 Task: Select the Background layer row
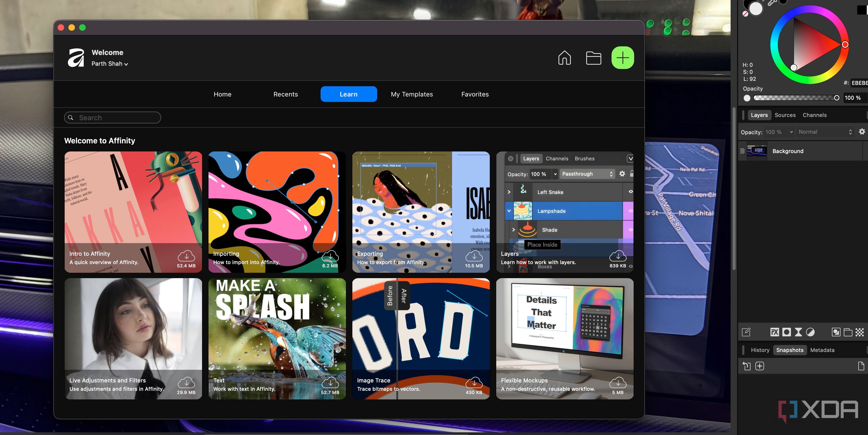pyautogui.click(x=800, y=151)
